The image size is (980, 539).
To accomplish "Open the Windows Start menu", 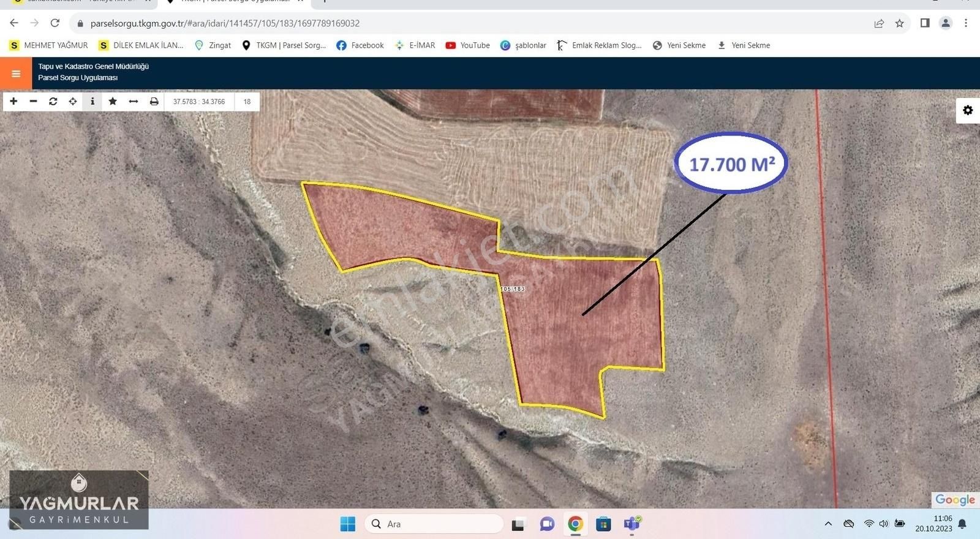I will tap(347, 524).
